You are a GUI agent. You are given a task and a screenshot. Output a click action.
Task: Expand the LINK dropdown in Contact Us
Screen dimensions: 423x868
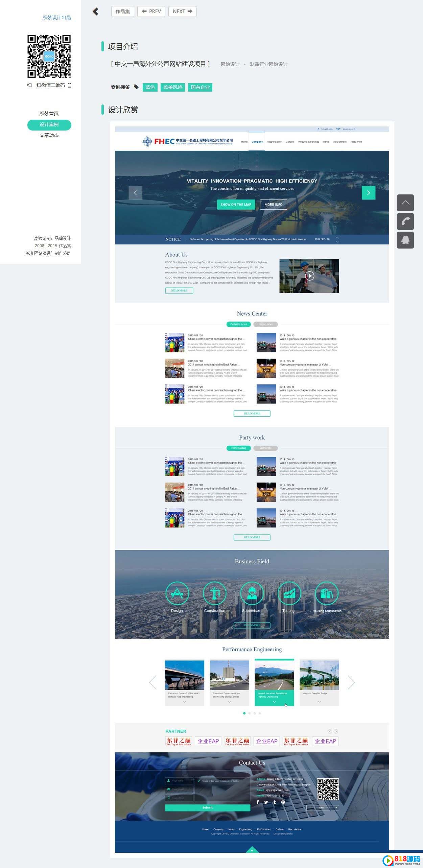pyautogui.click(x=322, y=807)
